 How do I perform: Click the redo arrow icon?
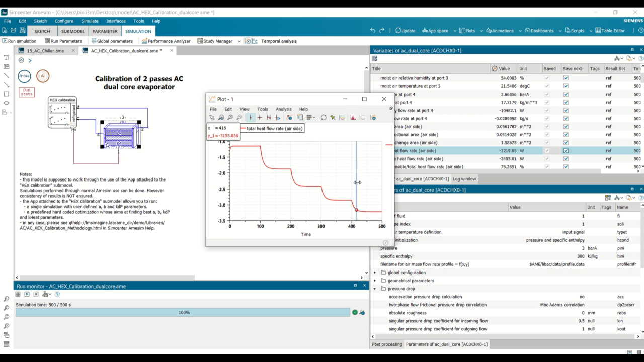pyautogui.click(x=382, y=31)
